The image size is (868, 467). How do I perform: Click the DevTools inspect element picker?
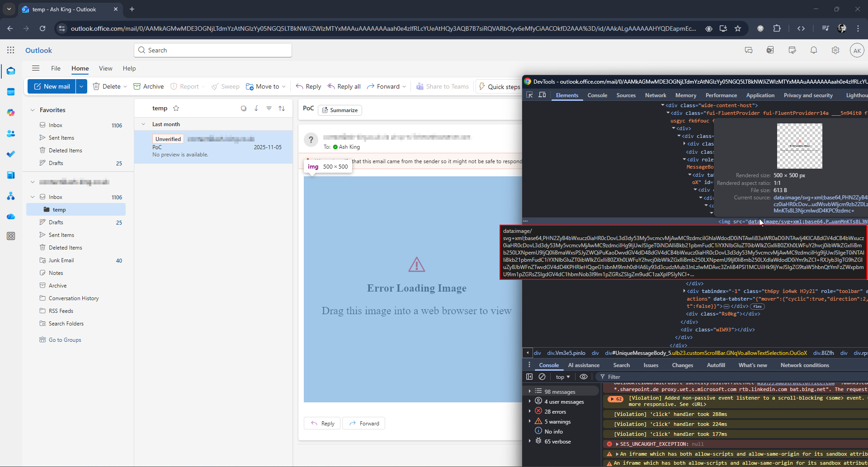tap(529, 95)
